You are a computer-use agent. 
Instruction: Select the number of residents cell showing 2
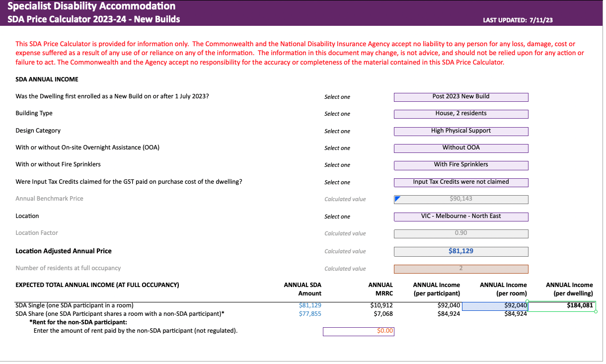click(461, 269)
